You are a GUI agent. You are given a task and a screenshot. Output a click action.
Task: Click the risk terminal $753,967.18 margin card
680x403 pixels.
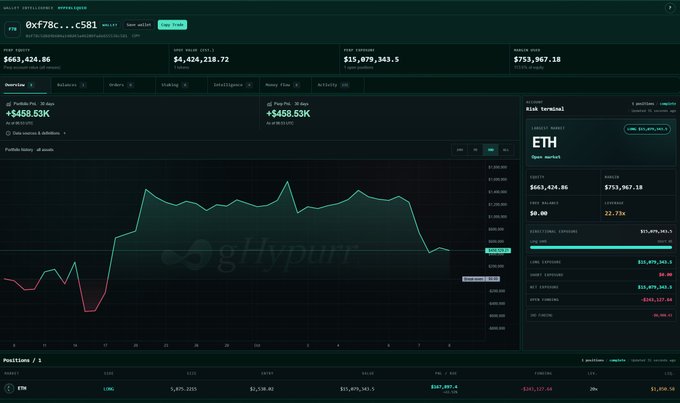[x=638, y=183]
